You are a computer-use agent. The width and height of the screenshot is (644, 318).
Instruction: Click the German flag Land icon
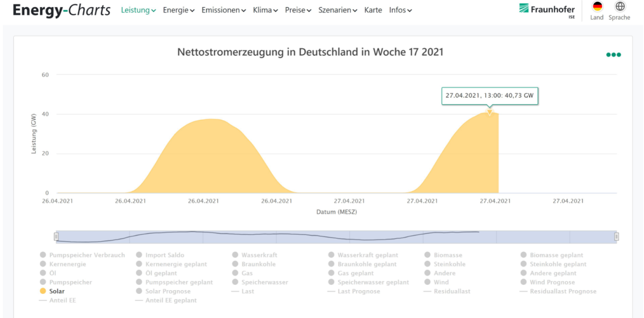click(x=597, y=7)
